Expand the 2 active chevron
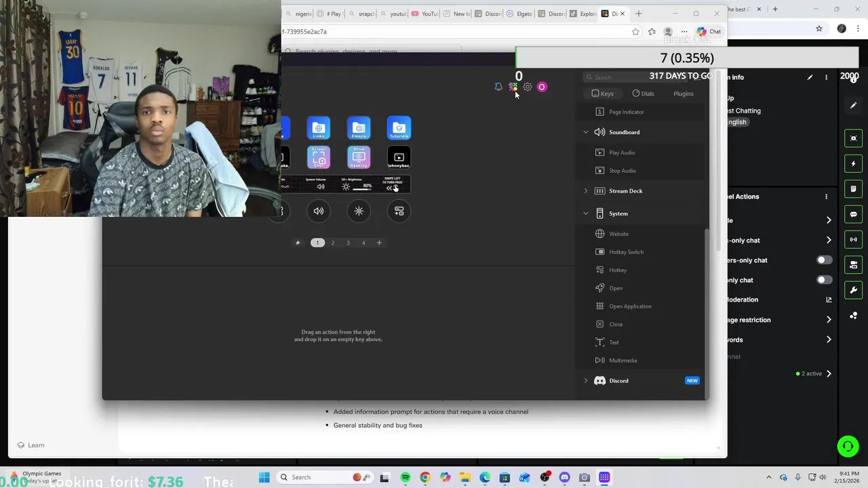 [x=829, y=373]
